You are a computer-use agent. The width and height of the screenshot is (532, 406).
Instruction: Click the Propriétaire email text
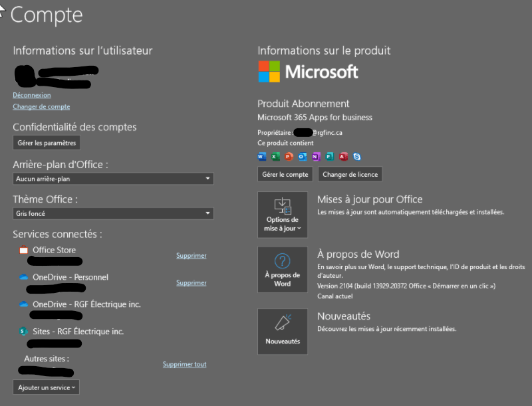tap(300, 132)
